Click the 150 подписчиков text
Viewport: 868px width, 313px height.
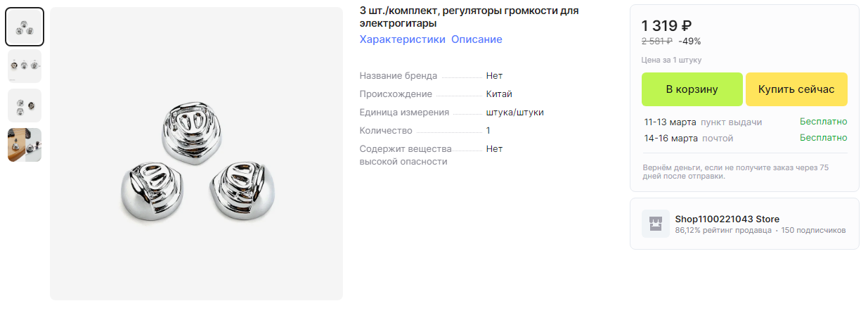pyautogui.click(x=813, y=230)
